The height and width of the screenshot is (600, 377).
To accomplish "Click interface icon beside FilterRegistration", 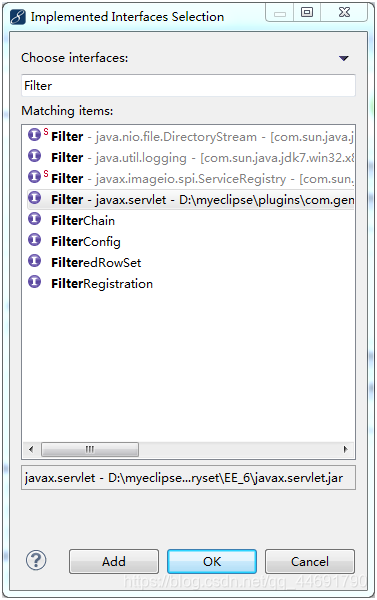I will (34, 282).
